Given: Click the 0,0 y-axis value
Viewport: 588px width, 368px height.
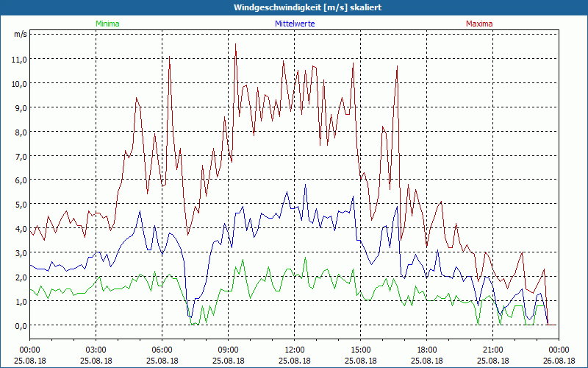Looking at the screenshot, I should coord(21,325).
